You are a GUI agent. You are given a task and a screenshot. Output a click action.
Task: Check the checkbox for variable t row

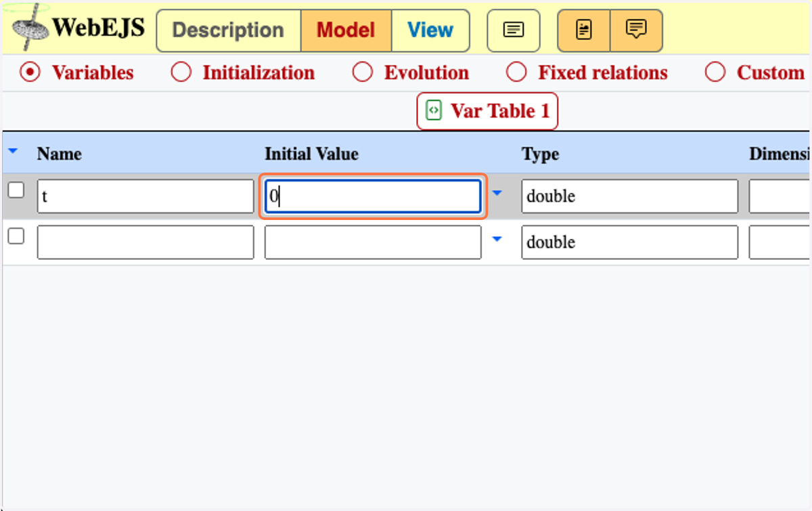tap(16, 190)
